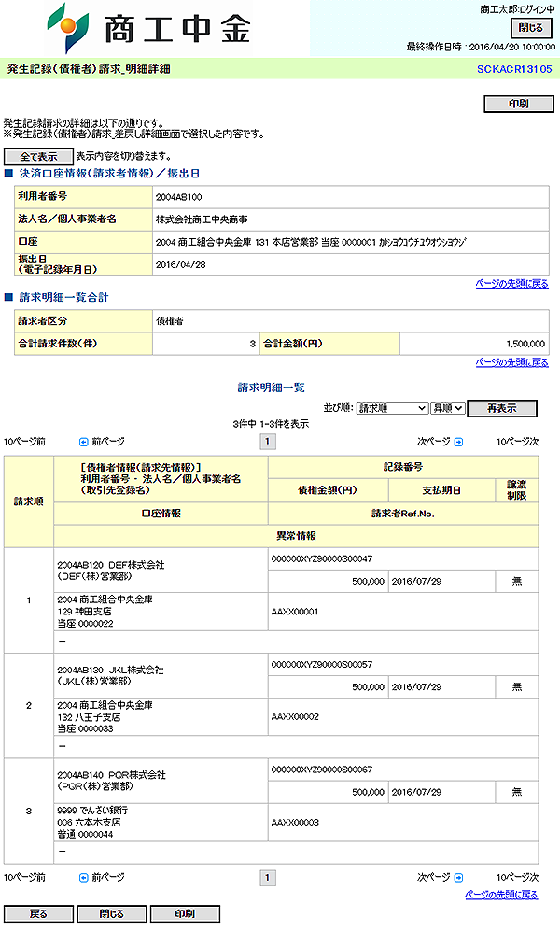Click bottom page number 1 button

[x=268, y=878]
